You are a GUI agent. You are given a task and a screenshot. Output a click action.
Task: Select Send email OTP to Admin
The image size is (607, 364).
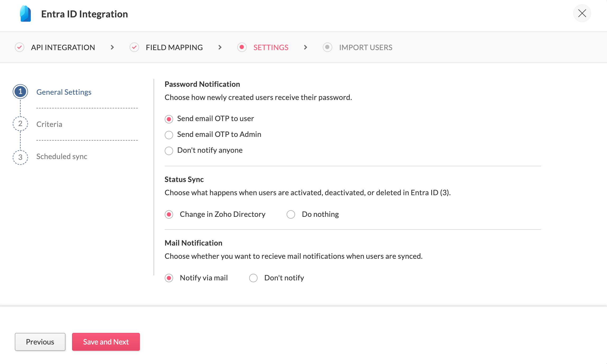(x=169, y=135)
